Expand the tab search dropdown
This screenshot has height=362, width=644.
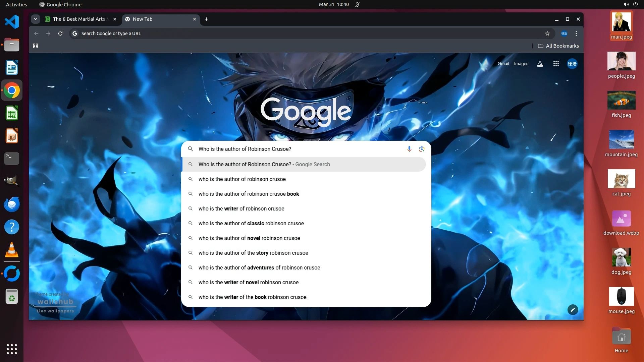36,19
